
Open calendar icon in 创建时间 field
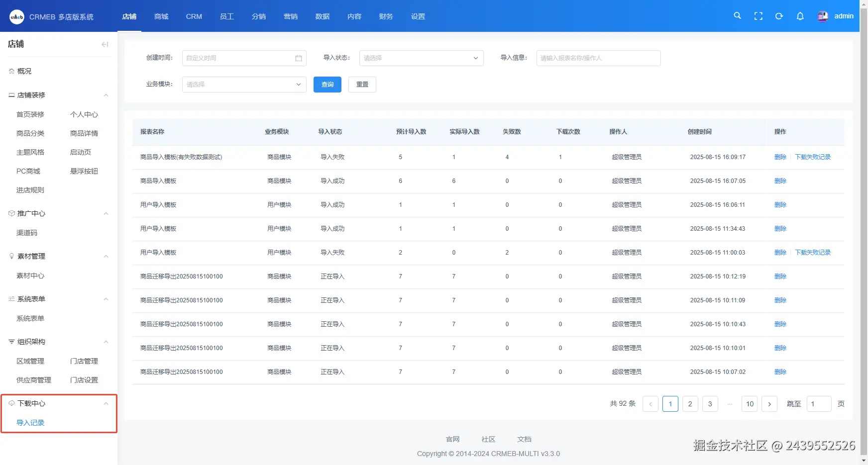[299, 58]
